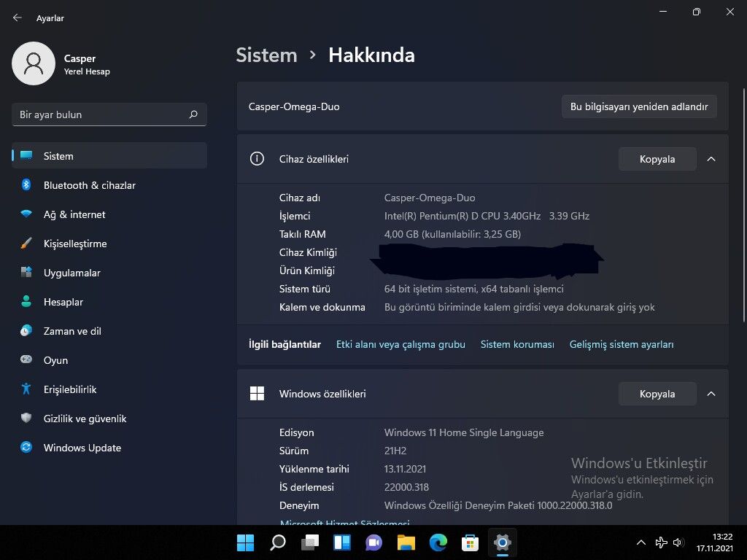Screen dimensions: 747x560
Task: Click the edition 'Windows 11 Home Single Language'
Action: click(464, 432)
